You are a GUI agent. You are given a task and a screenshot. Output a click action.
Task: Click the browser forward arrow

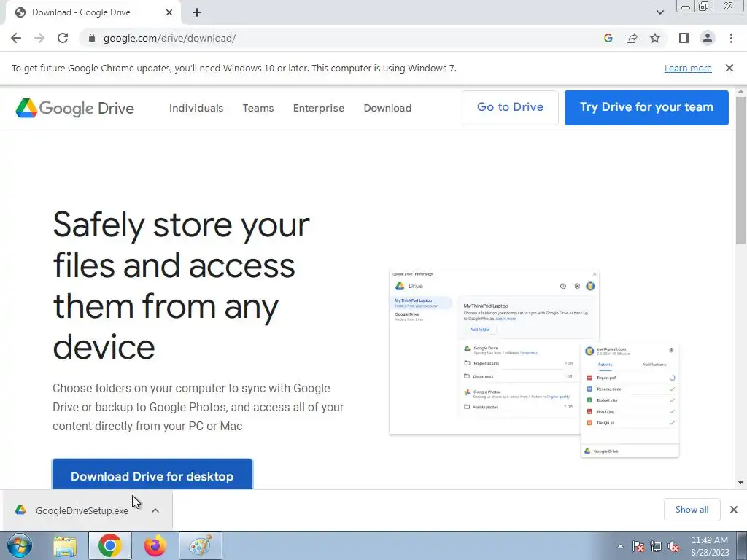click(x=39, y=38)
